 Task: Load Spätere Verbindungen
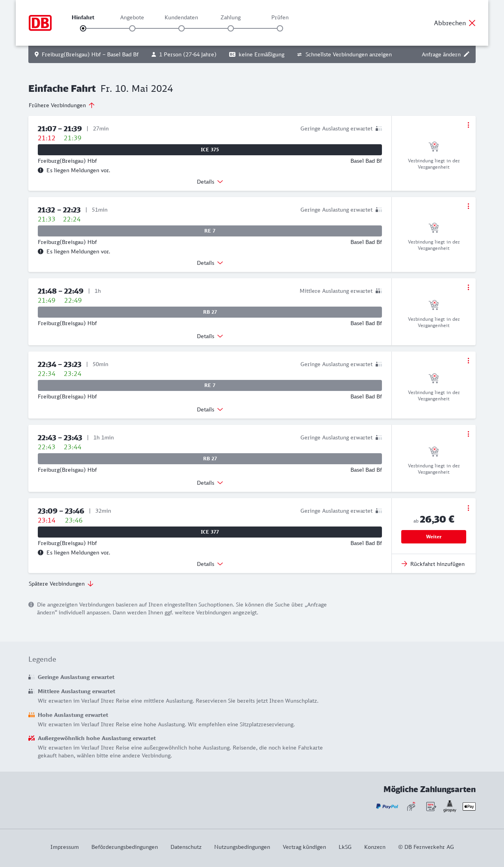pyautogui.click(x=61, y=584)
